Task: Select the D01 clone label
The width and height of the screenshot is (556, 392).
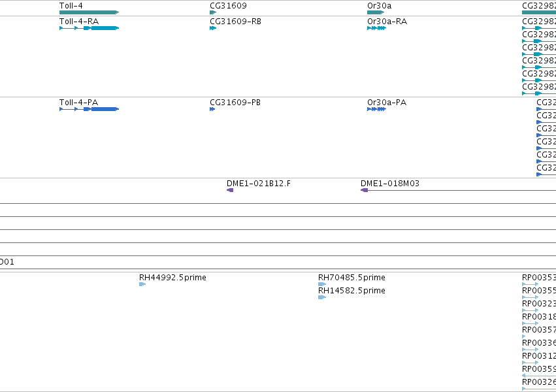Action: tap(7, 262)
